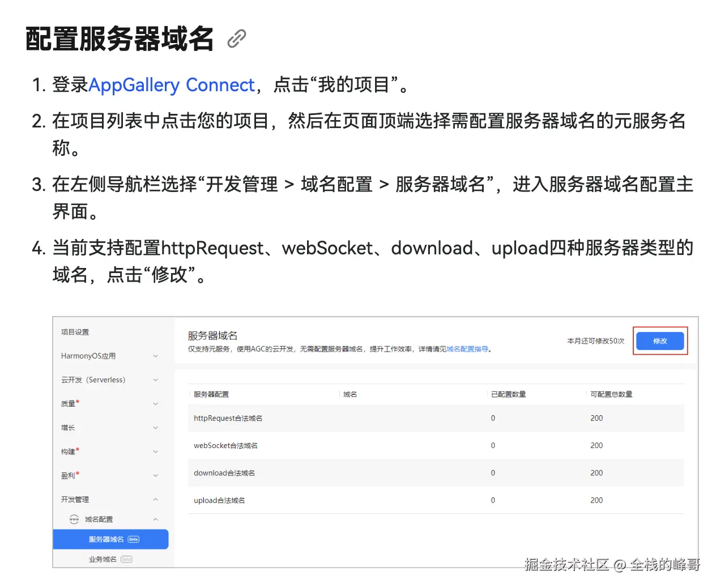Image resolution: width=716 pixels, height=588 pixels.
Task: Collapse the 开发管理 section chevron
Action: coord(156,499)
